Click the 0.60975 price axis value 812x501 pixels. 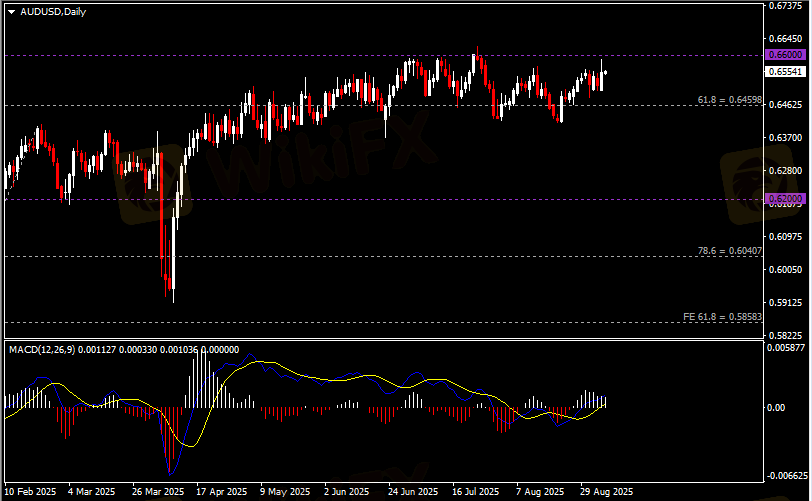tap(785, 236)
